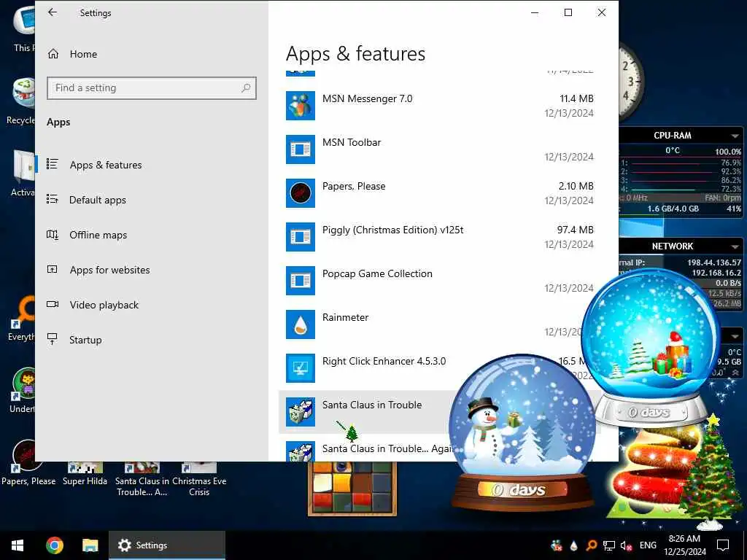Click the 11.4 MB size for MSN Messenger
Viewport: 747px width, 560px height.
click(576, 98)
